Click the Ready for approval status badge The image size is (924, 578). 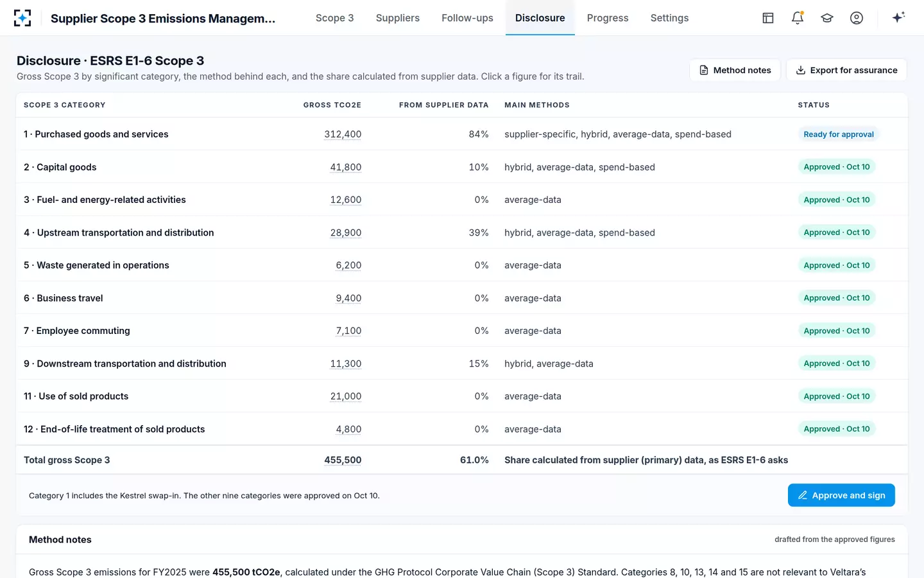pos(839,134)
